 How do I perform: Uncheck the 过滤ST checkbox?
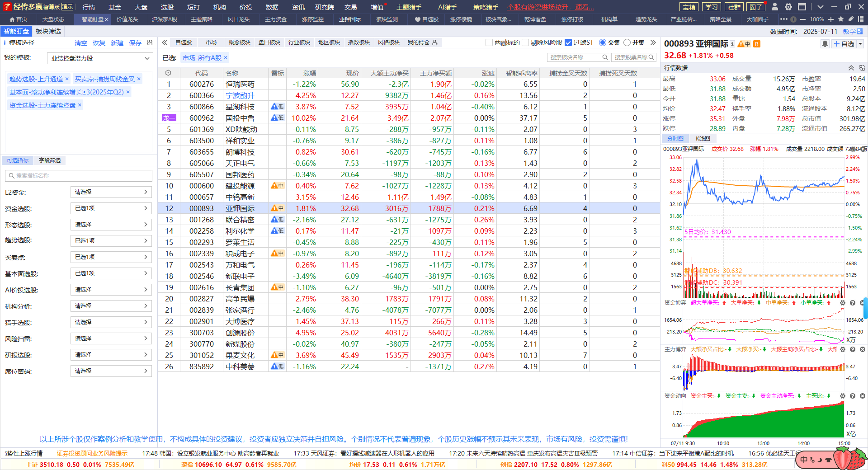tap(568, 42)
